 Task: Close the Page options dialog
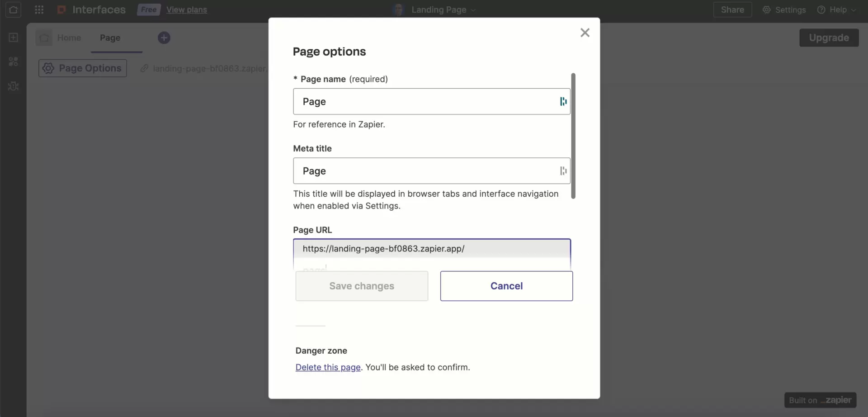(585, 32)
